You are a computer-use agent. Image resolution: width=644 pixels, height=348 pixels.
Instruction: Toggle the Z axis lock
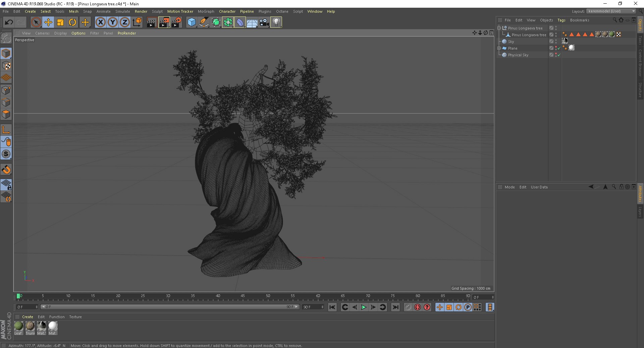pyautogui.click(x=124, y=22)
